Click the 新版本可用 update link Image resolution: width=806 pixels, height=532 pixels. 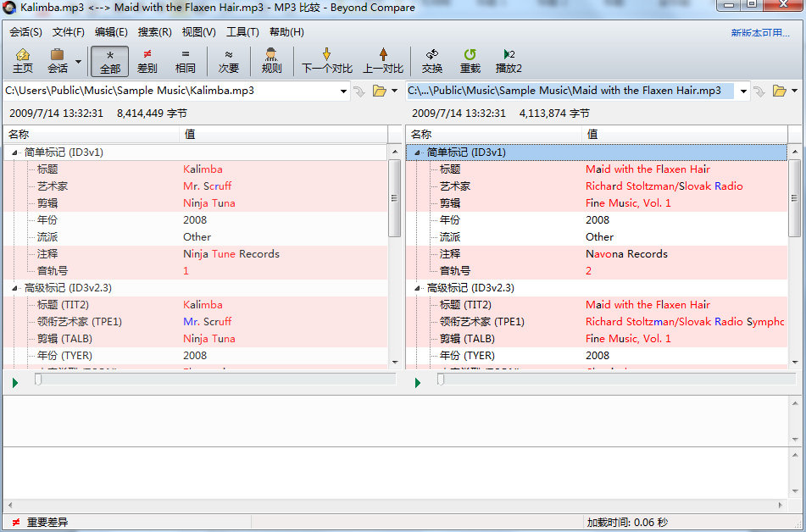pyautogui.click(x=760, y=32)
